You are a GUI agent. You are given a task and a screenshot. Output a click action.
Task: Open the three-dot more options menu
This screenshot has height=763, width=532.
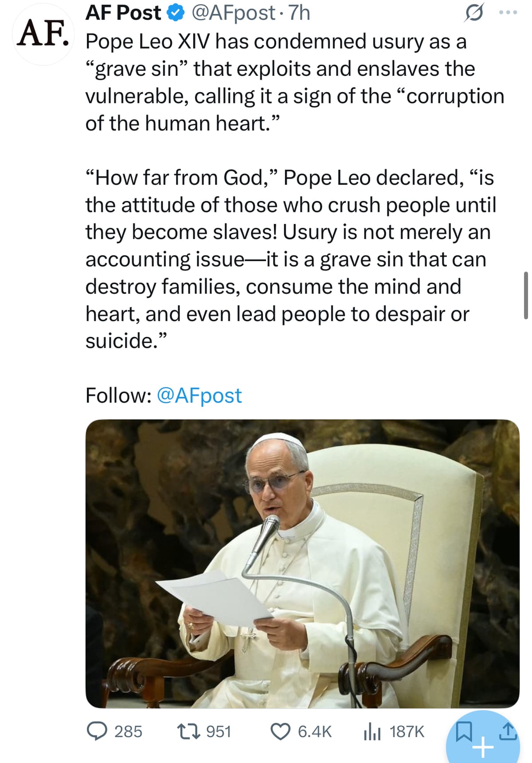[x=508, y=13]
